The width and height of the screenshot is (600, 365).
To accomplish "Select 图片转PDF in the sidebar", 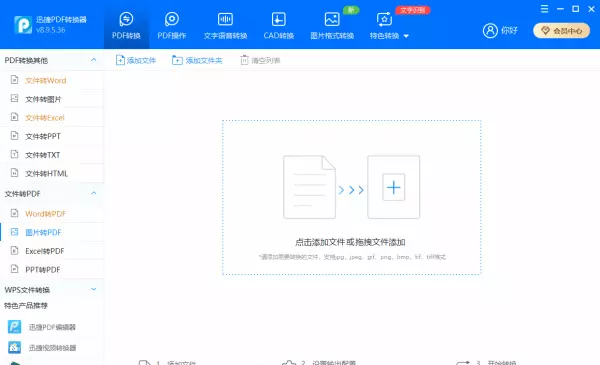I will [52, 232].
